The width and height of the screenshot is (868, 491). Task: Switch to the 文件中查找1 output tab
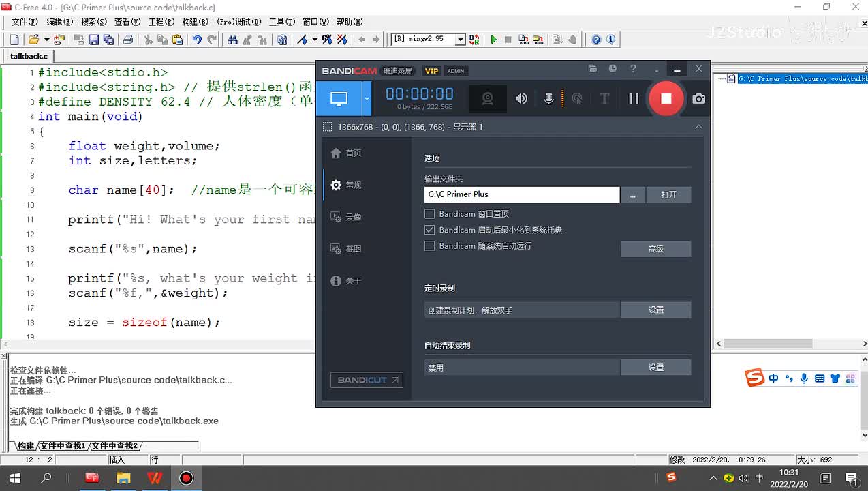pos(63,446)
